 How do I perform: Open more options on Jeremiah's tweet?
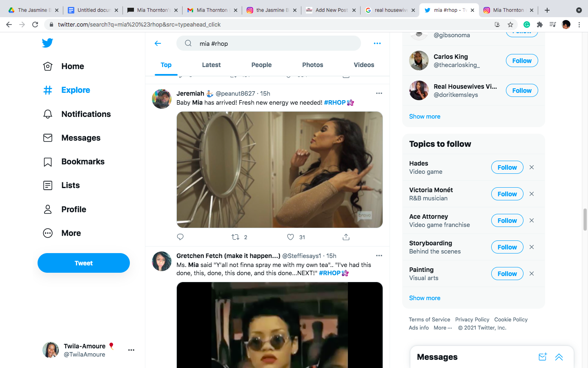(379, 93)
